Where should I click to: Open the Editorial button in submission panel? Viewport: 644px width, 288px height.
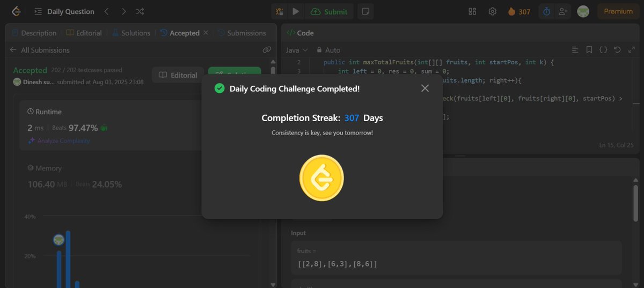178,75
